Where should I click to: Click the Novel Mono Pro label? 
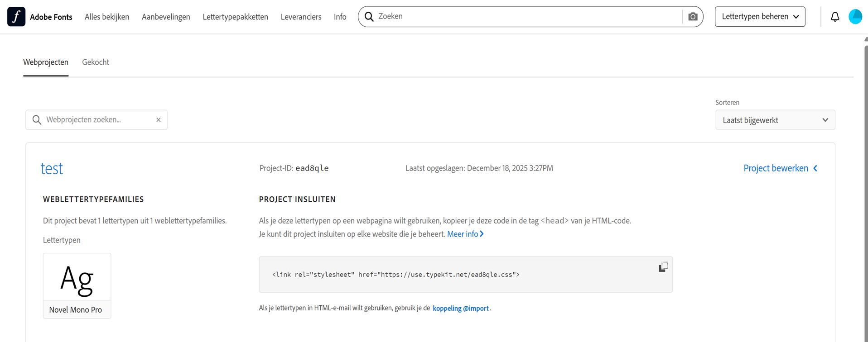(x=76, y=310)
